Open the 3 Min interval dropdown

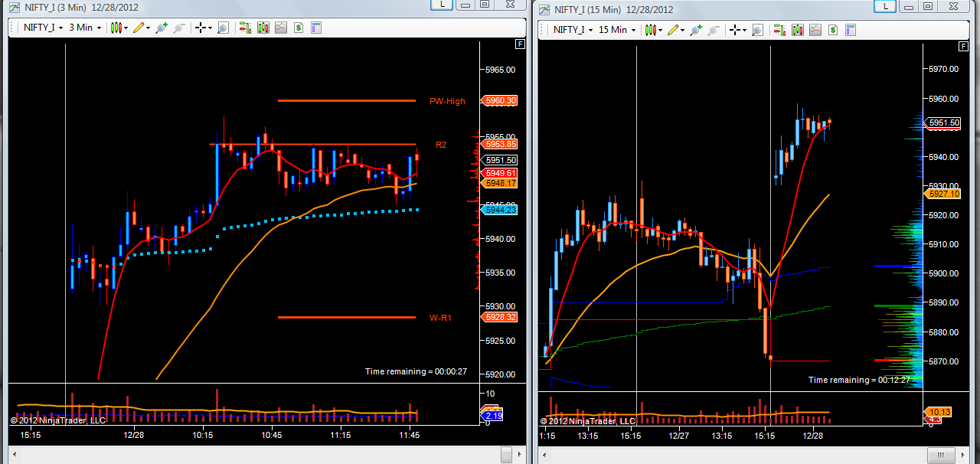pos(85,28)
